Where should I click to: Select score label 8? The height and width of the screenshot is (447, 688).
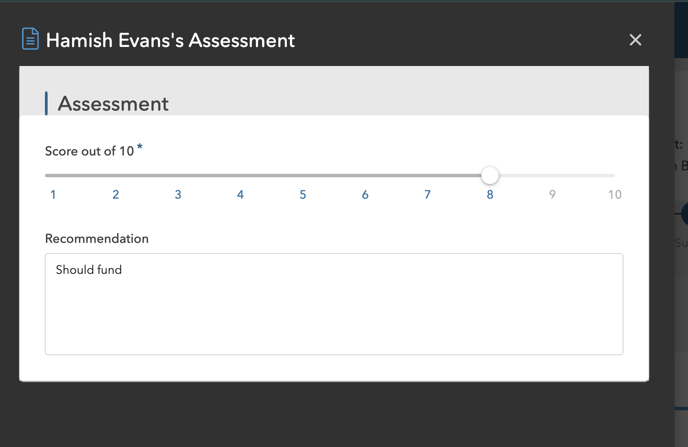(x=490, y=194)
